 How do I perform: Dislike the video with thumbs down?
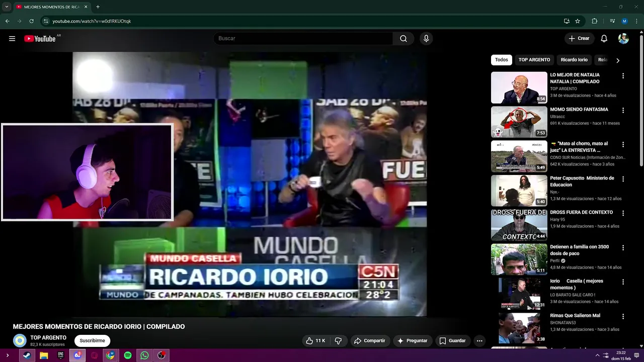click(338, 341)
